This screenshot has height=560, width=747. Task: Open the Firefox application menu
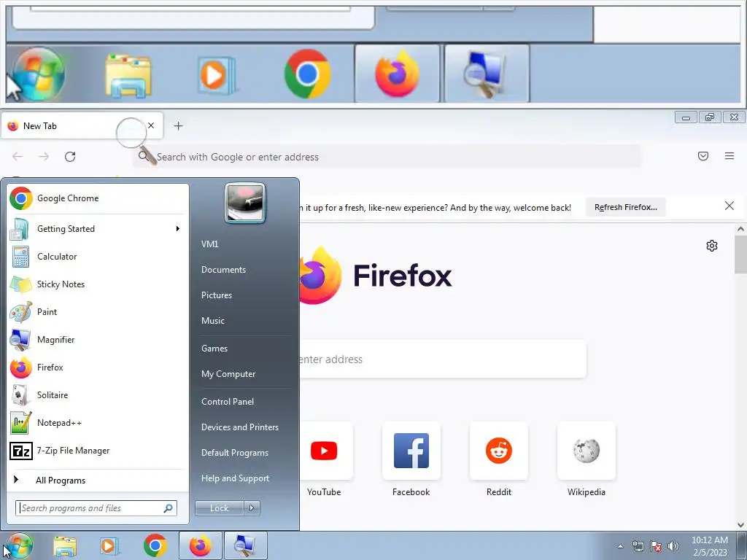pyautogui.click(x=729, y=156)
